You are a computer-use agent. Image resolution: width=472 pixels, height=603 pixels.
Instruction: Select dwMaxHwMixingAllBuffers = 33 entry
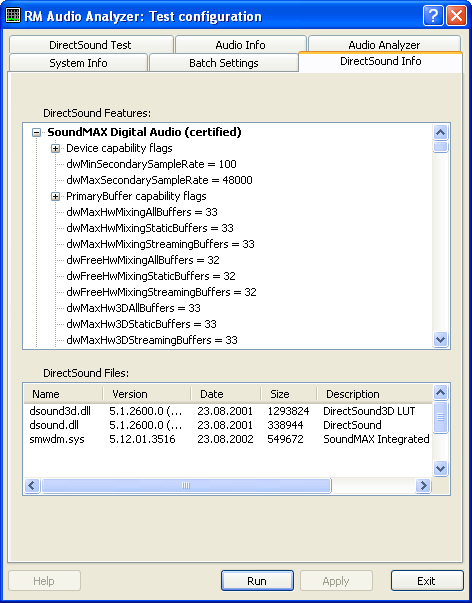click(142, 212)
